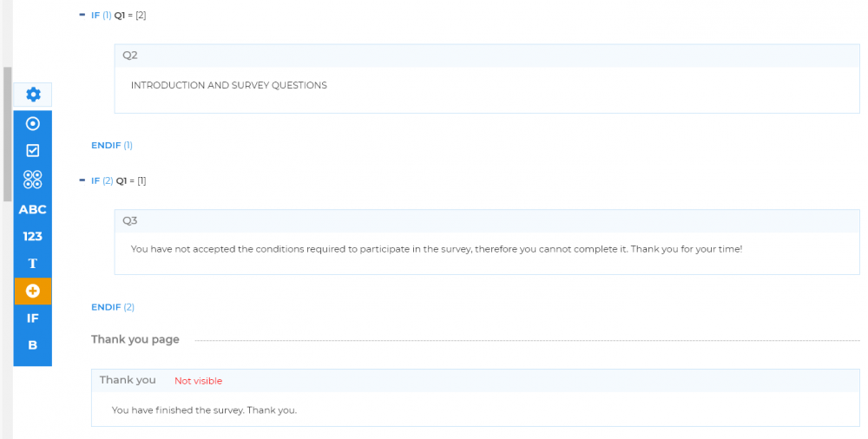Click the red Not visible label
This screenshot has width=868, height=439.
pos(198,381)
